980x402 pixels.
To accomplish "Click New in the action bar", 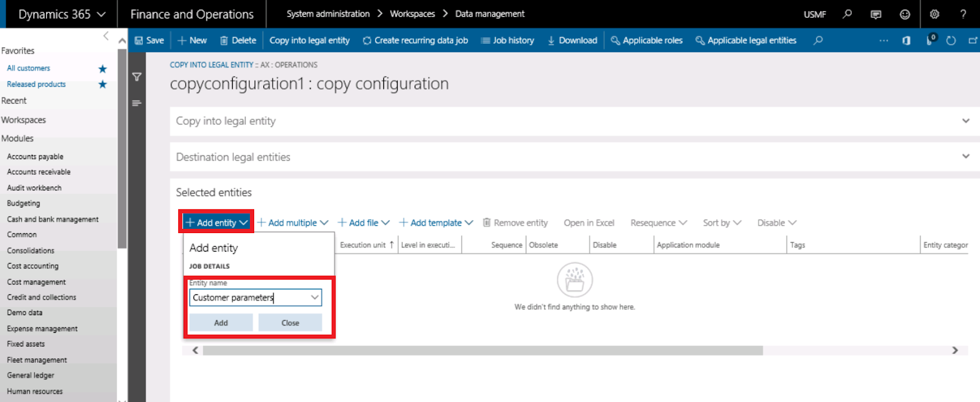I will (192, 40).
